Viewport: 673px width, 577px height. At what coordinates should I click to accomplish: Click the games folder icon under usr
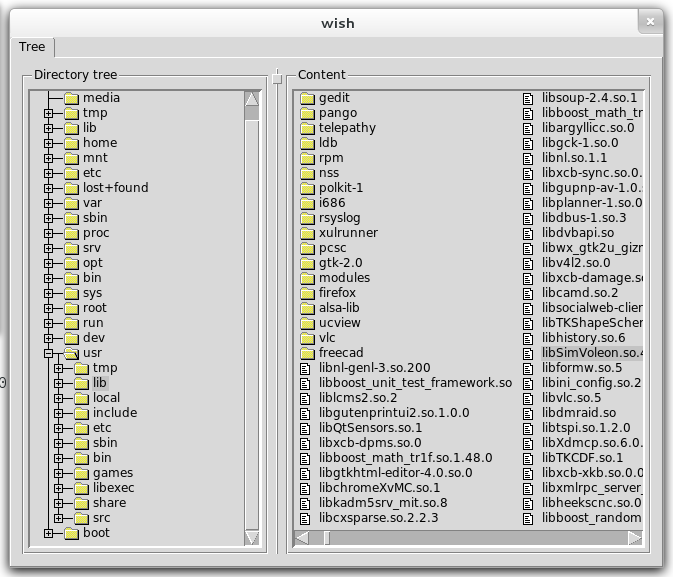coord(82,474)
